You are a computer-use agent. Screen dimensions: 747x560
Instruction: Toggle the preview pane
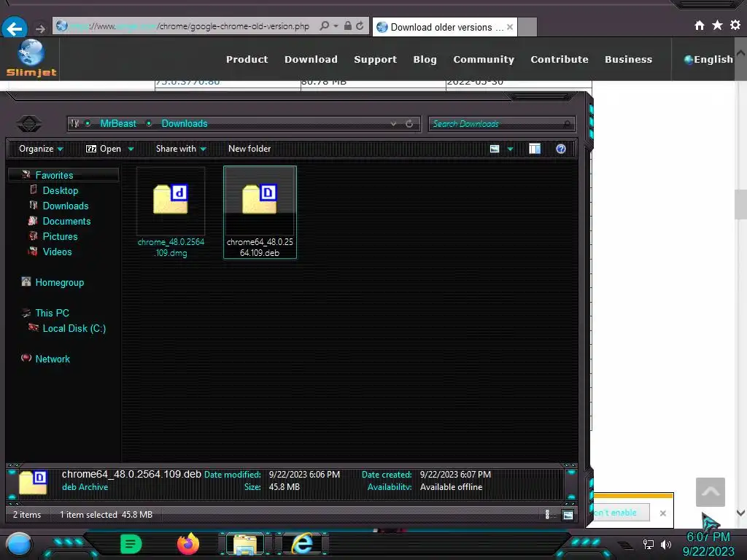point(535,149)
